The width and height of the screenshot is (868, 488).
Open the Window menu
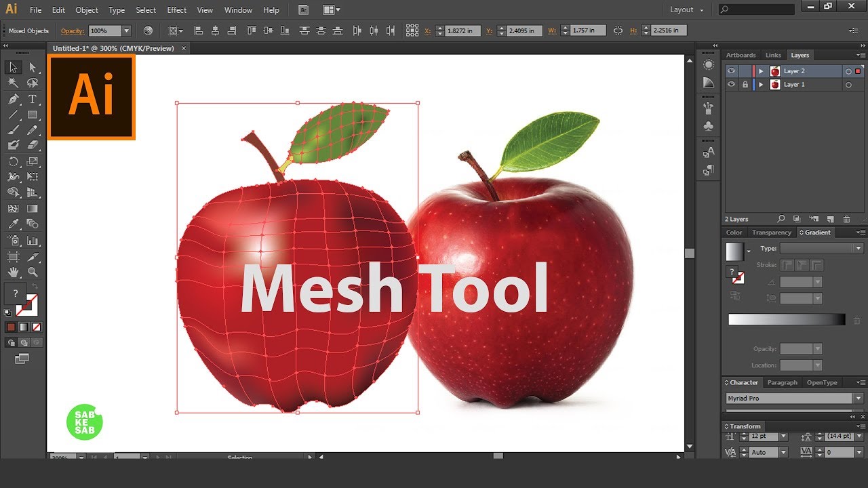tap(238, 10)
